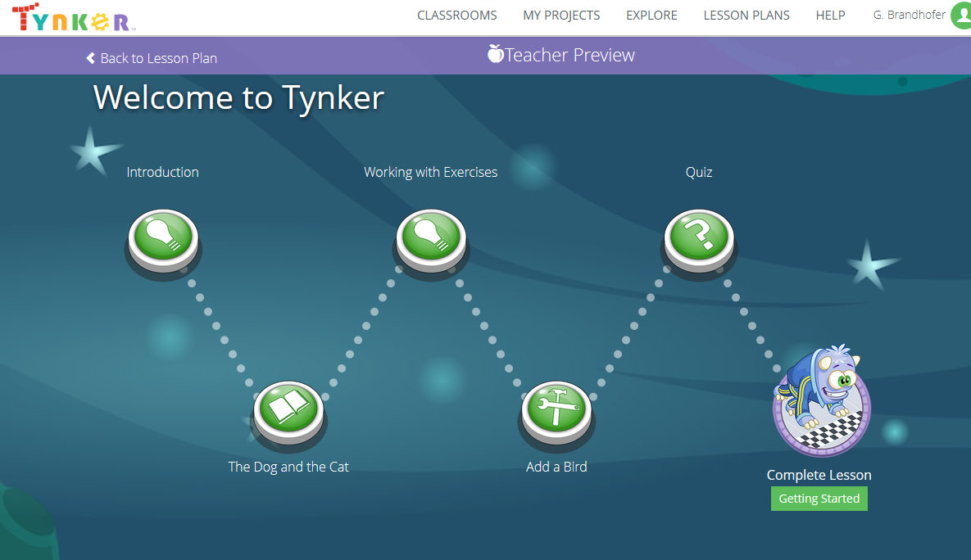Open Lesson Plans in the navigation
The height and width of the screenshot is (560, 971).
(x=746, y=16)
